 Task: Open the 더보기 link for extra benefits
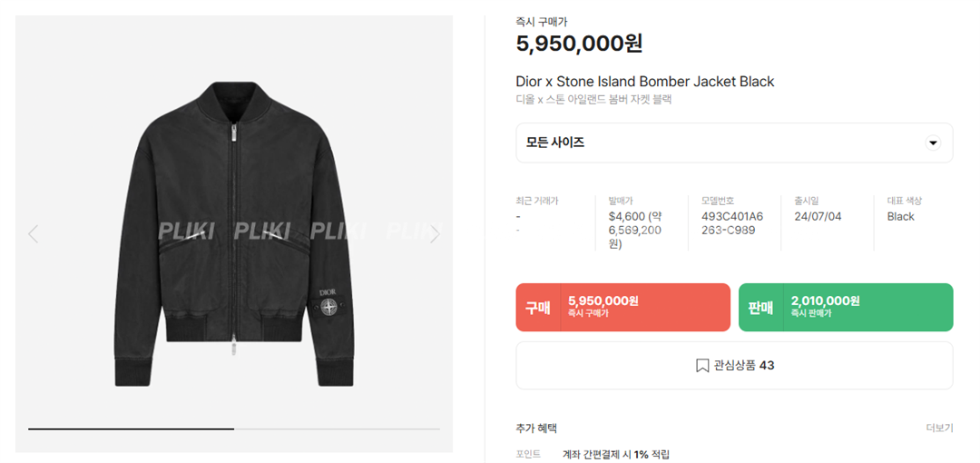point(939,428)
